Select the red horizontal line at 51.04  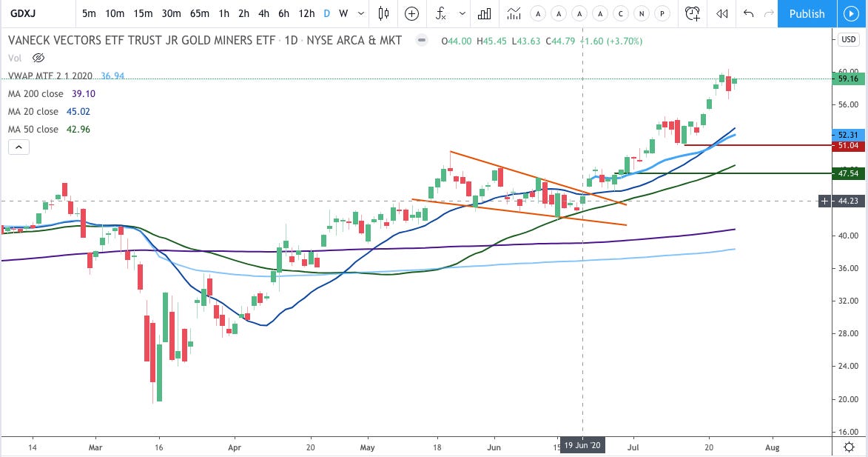(x=758, y=145)
